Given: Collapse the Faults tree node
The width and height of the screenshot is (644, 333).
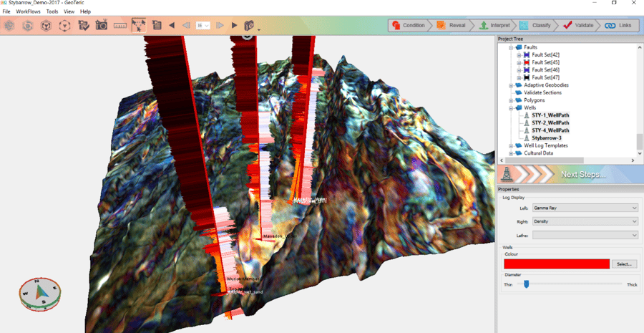Looking at the screenshot, I should 511,47.
